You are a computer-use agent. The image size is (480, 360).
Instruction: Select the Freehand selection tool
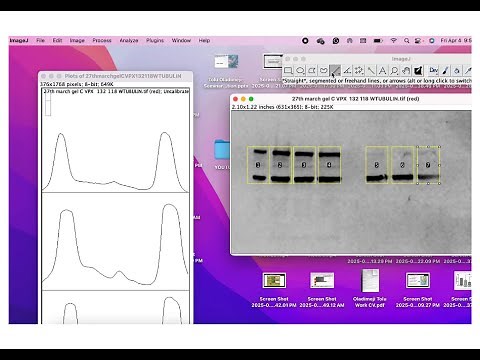[323, 70]
